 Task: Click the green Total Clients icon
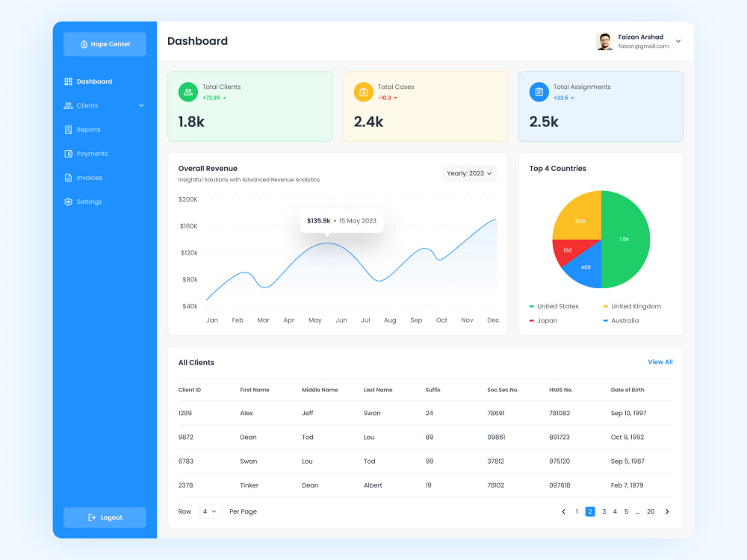pyautogui.click(x=188, y=92)
